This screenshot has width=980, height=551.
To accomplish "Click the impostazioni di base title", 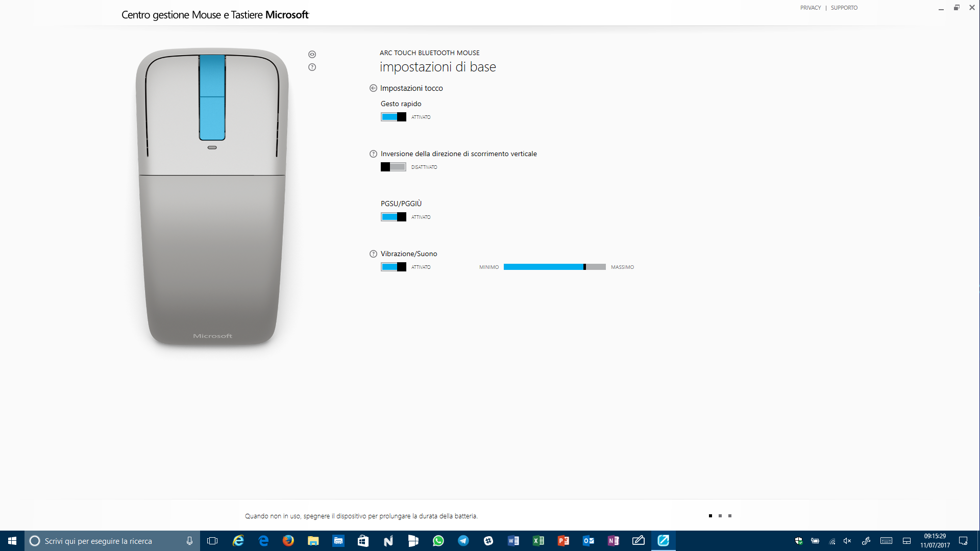I will (437, 67).
